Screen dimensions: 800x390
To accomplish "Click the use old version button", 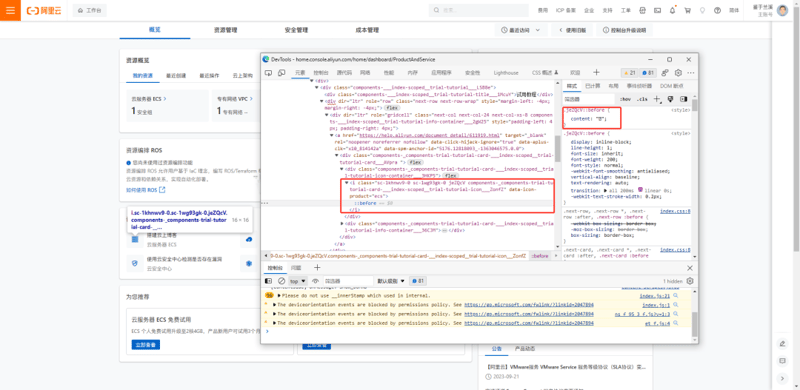I will (572, 30).
